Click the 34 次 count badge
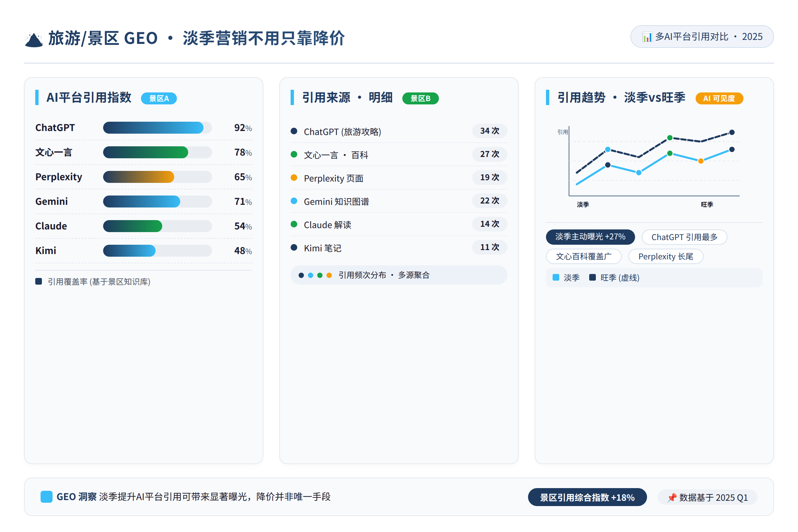This screenshot has height=532, width=798. tap(489, 131)
